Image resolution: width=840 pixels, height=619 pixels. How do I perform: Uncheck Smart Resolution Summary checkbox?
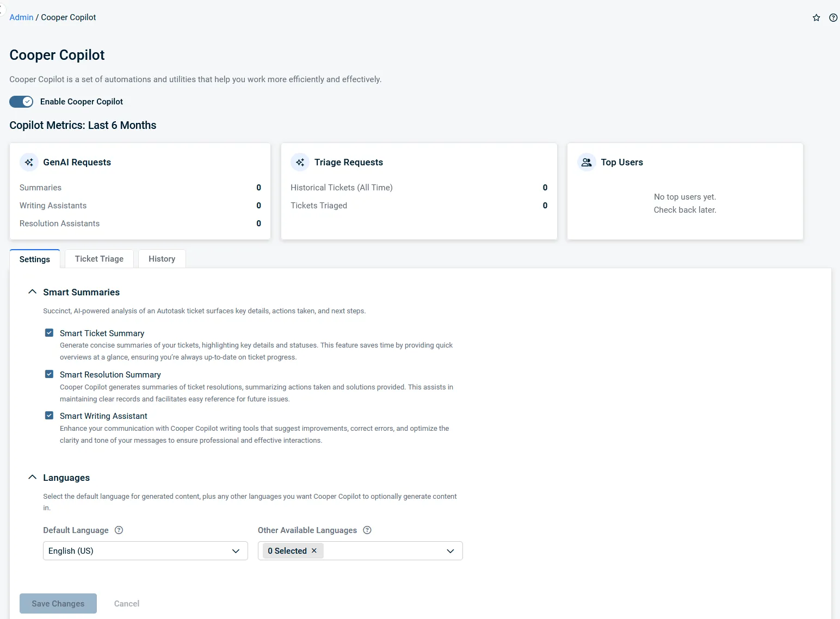(49, 374)
